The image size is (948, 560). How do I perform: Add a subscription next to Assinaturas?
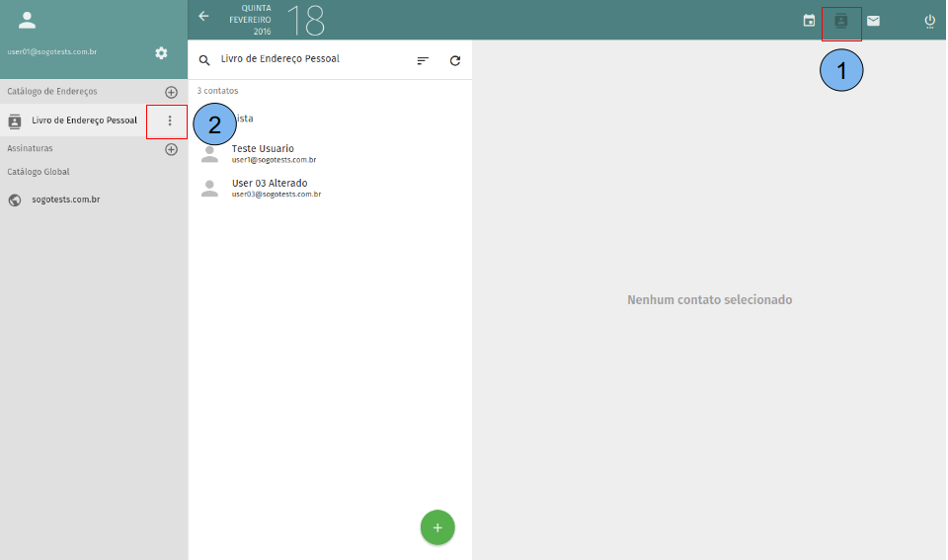coord(171,149)
